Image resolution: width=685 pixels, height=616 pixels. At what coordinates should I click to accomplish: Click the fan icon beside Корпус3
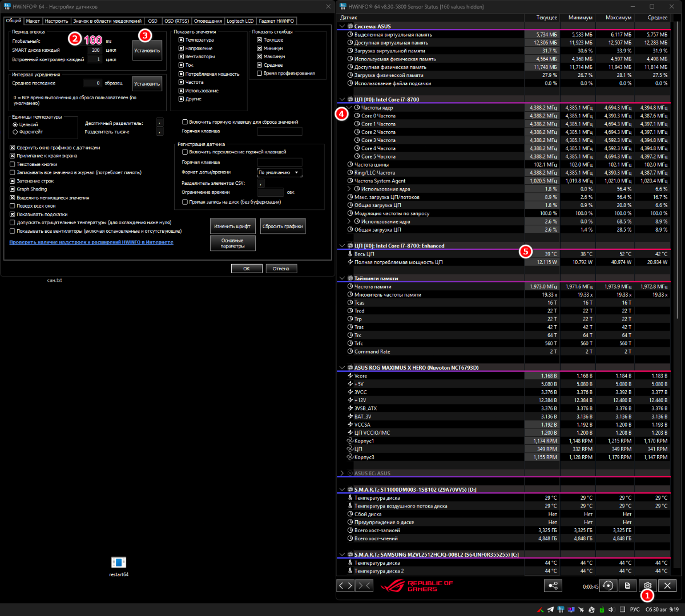click(x=350, y=457)
